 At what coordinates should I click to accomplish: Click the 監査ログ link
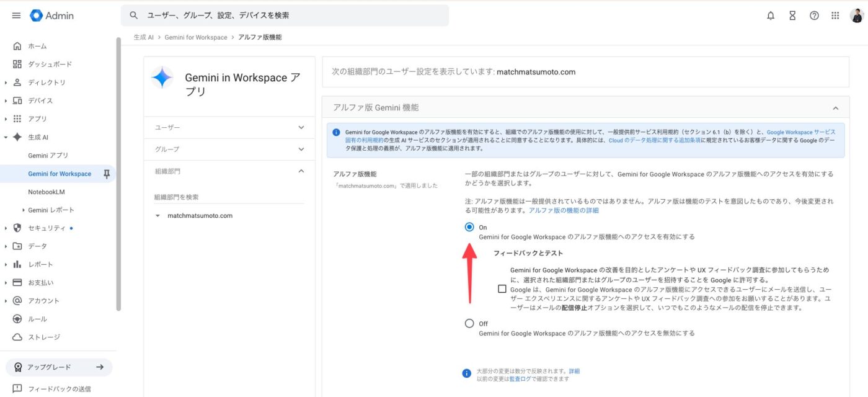pyautogui.click(x=520, y=378)
